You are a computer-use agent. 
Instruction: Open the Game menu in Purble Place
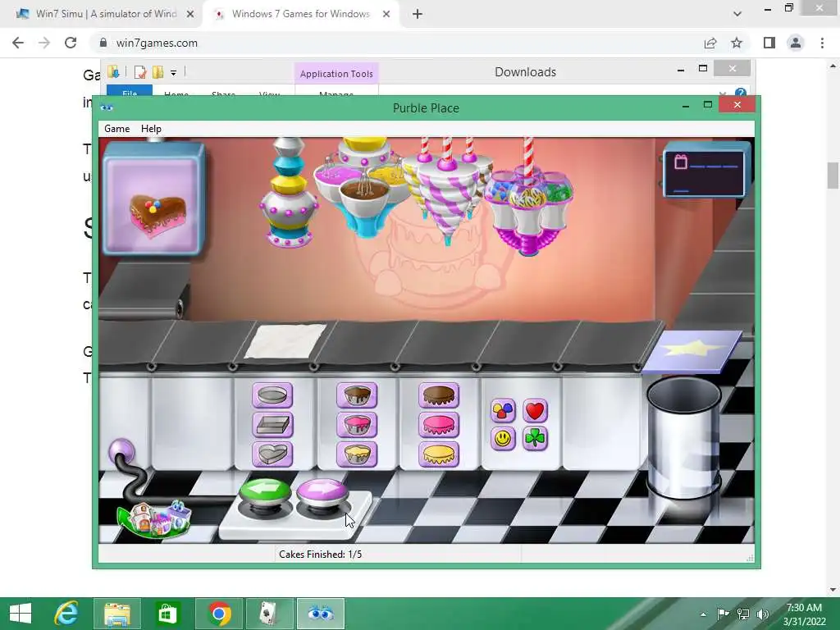coord(116,129)
